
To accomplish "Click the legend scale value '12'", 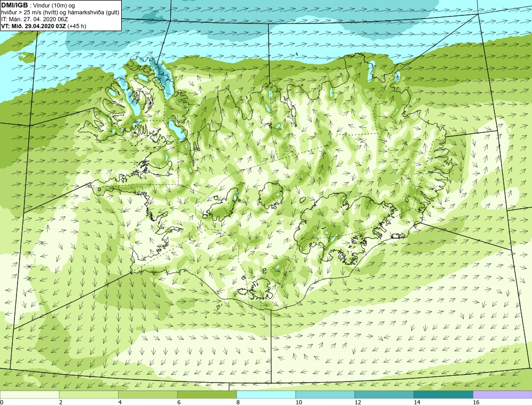I will (358, 402).
